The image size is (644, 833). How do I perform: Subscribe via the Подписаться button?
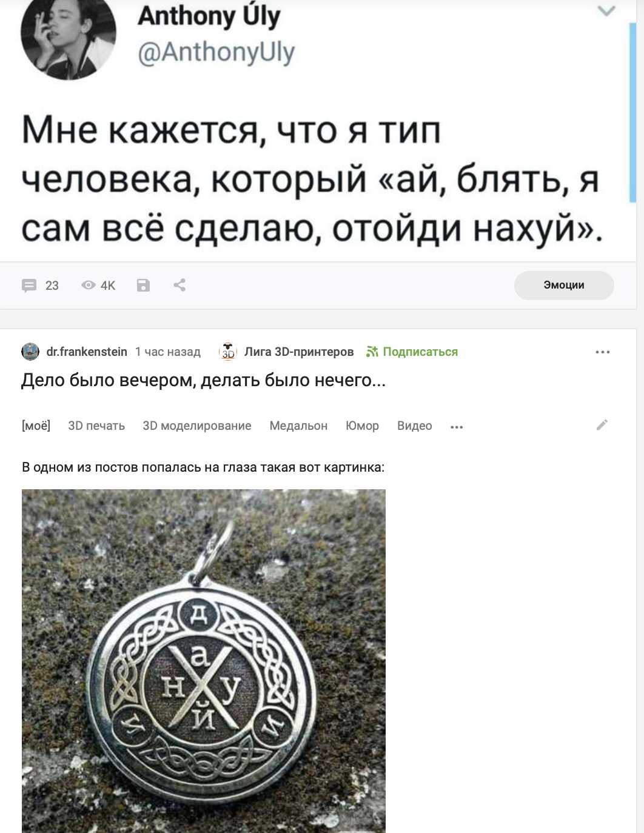coord(412,352)
